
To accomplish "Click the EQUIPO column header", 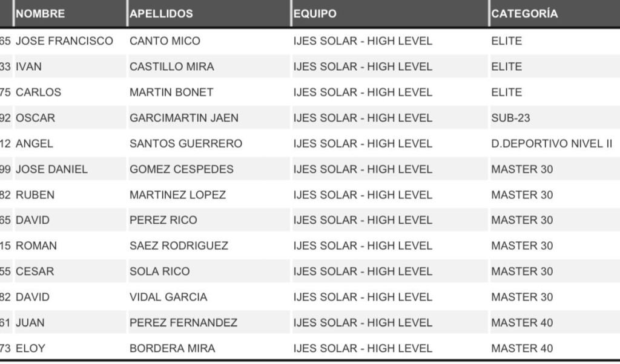I will (315, 14).
